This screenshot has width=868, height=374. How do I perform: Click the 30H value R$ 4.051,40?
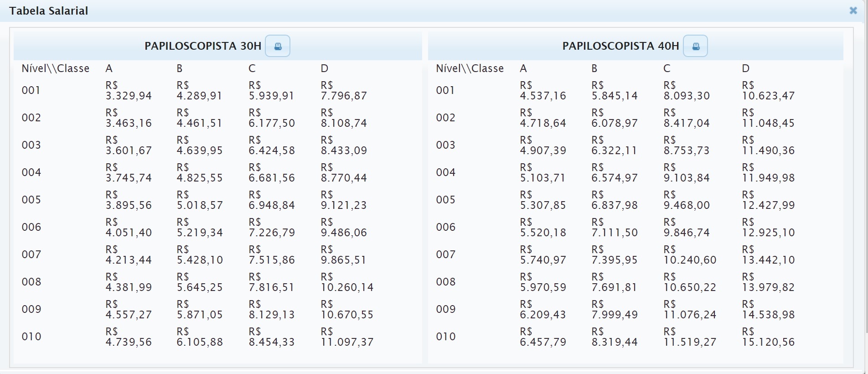[x=129, y=228]
